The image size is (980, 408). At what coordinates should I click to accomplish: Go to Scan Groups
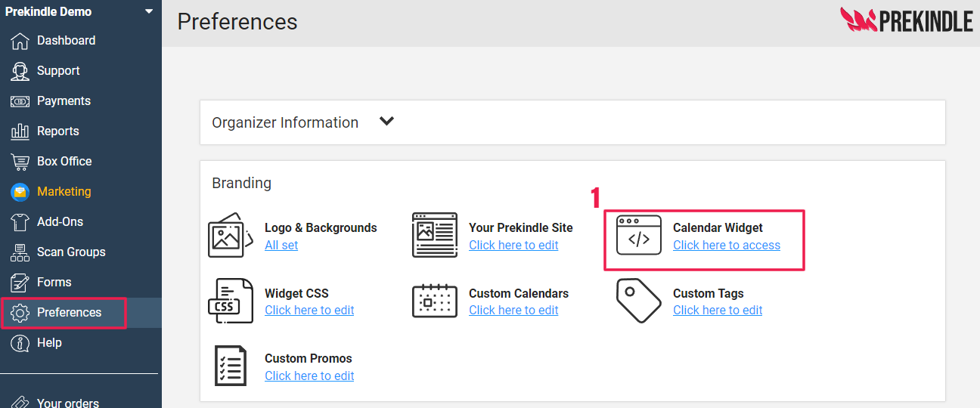71,252
